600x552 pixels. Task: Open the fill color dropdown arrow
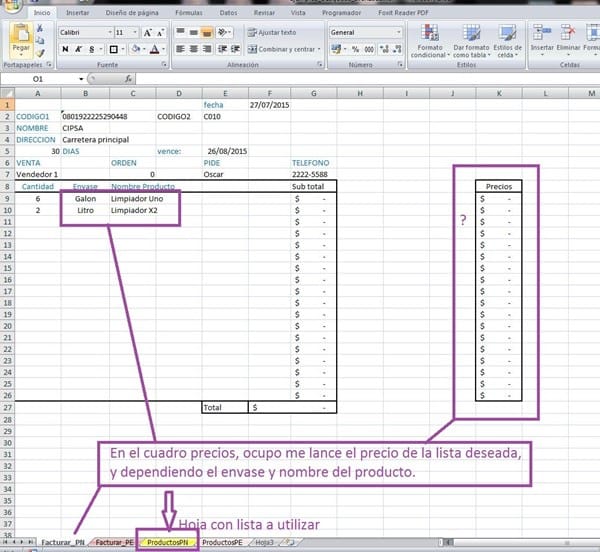click(144, 49)
